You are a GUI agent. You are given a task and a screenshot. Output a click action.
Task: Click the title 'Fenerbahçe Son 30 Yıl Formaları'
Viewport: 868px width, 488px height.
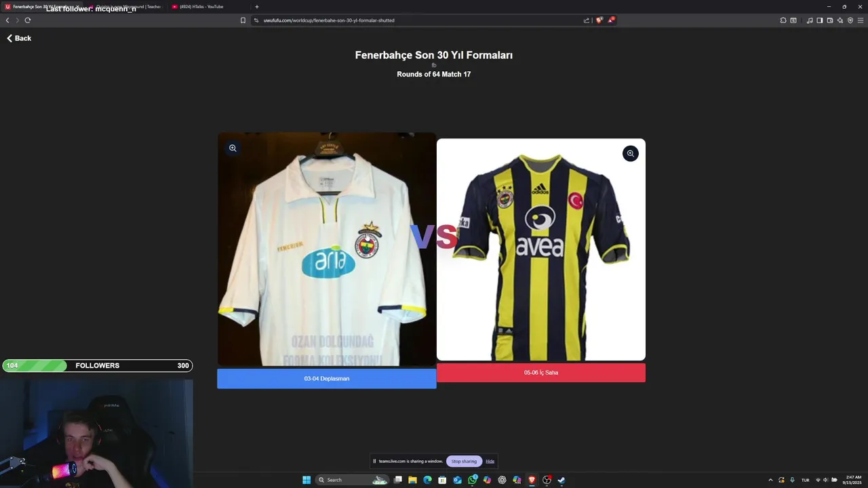click(x=434, y=55)
